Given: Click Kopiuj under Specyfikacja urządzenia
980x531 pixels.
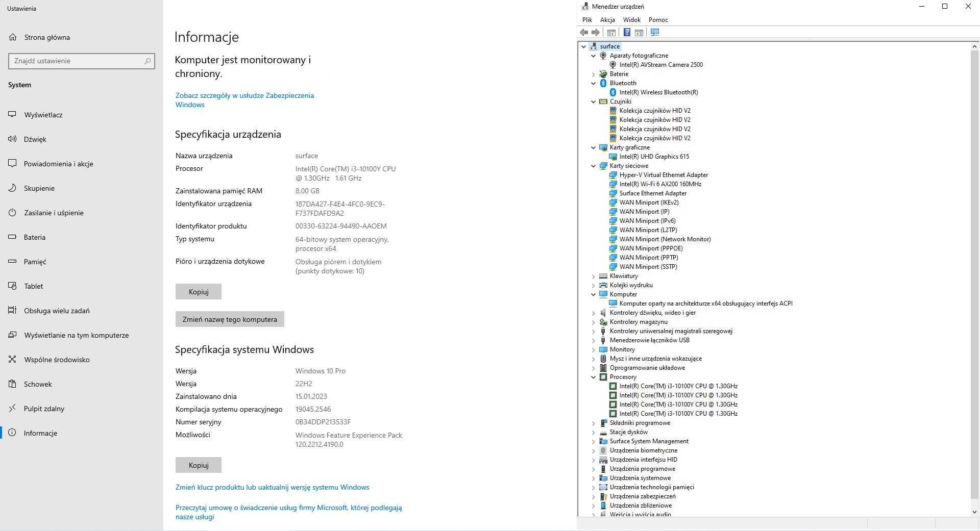Looking at the screenshot, I should point(199,292).
